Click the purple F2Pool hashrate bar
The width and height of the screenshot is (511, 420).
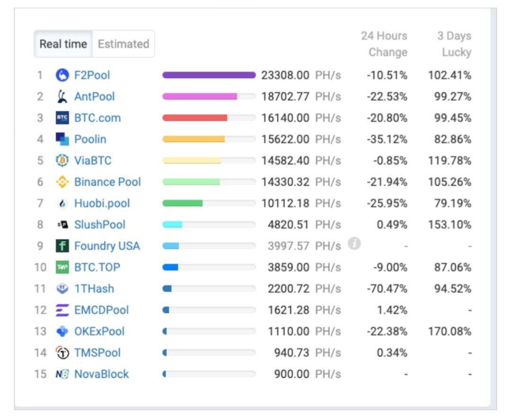209,75
